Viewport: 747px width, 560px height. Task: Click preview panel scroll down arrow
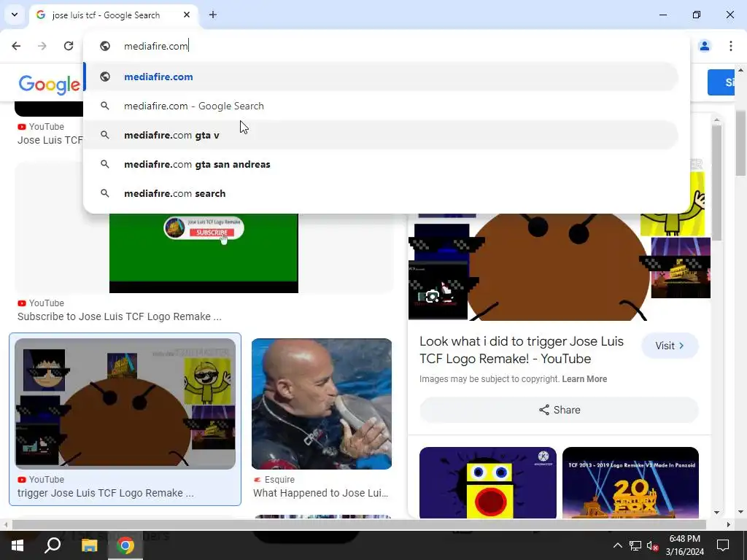(717, 513)
